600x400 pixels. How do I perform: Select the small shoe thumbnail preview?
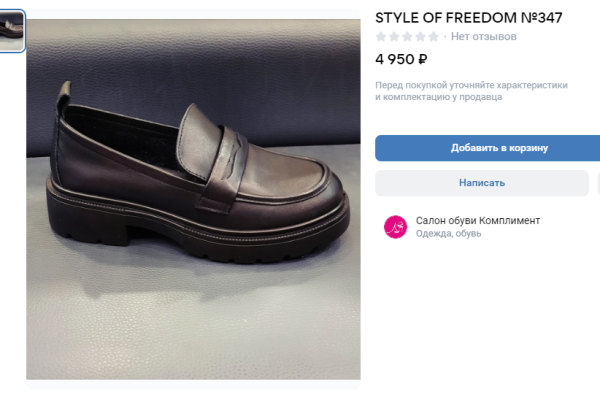[x=12, y=31]
